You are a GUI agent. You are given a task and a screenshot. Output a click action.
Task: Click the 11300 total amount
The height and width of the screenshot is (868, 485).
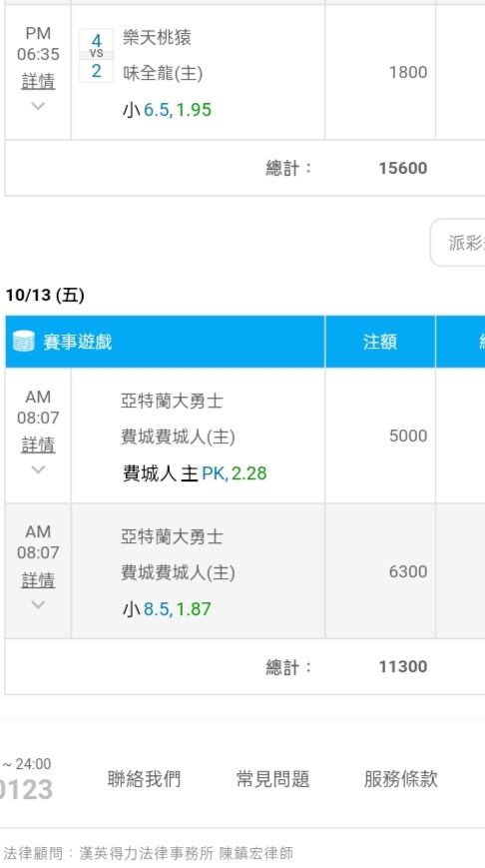pos(403,666)
